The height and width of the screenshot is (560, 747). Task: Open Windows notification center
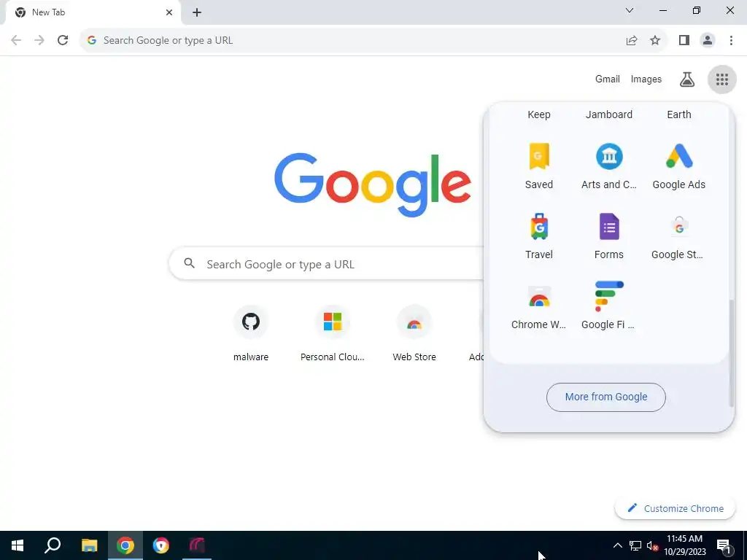tap(724, 545)
